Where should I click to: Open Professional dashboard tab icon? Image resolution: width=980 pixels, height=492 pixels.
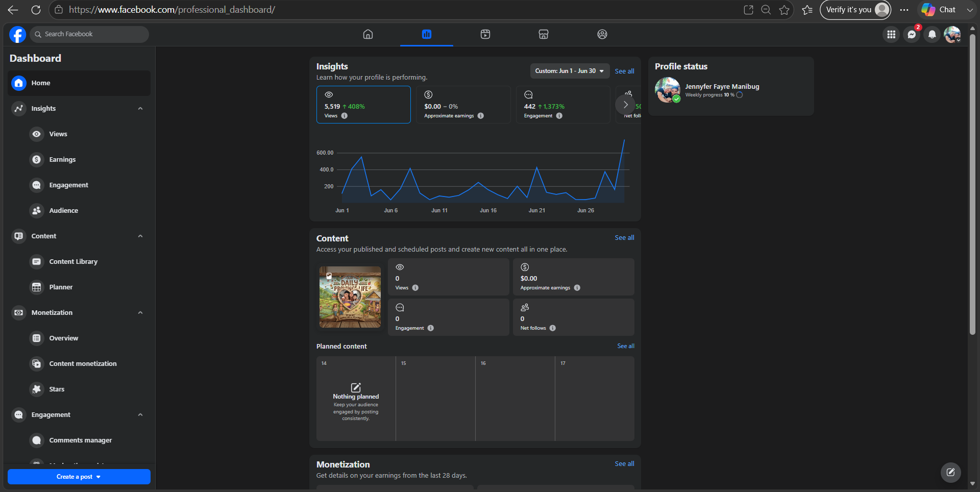427,34
